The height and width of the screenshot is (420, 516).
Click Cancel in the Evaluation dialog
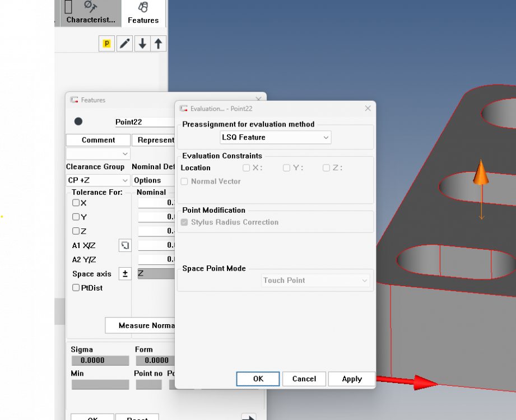pyautogui.click(x=304, y=379)
